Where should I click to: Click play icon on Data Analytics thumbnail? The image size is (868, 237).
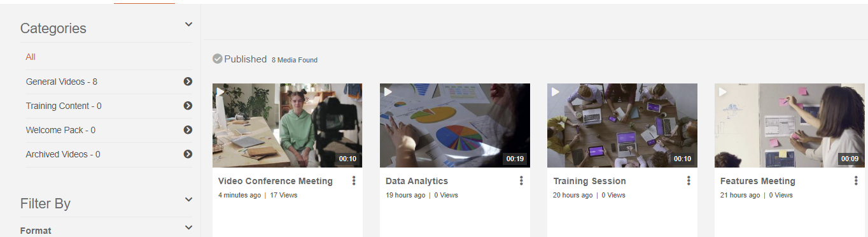point(388,92)
